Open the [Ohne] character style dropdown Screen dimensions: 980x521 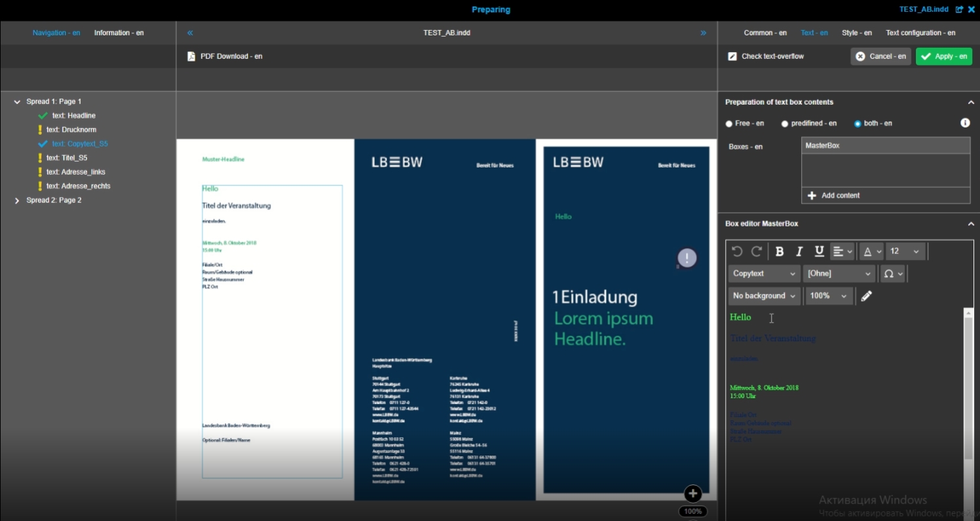[x=839, y=274]
